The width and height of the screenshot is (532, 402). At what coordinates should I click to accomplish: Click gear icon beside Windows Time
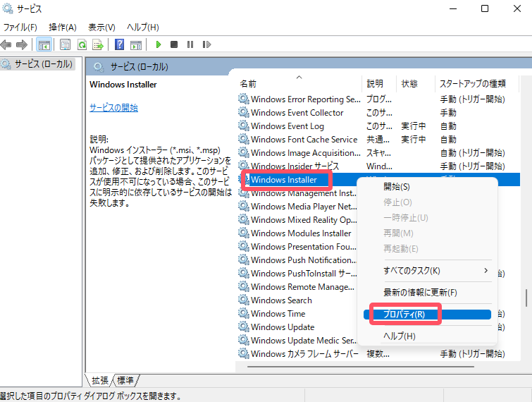pos(244,313)
